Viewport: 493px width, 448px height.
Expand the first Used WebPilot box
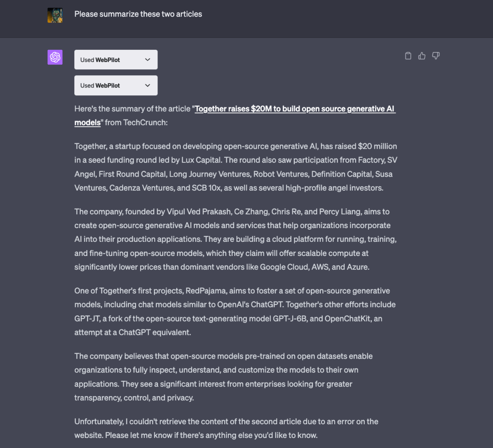tap(115, 60)
